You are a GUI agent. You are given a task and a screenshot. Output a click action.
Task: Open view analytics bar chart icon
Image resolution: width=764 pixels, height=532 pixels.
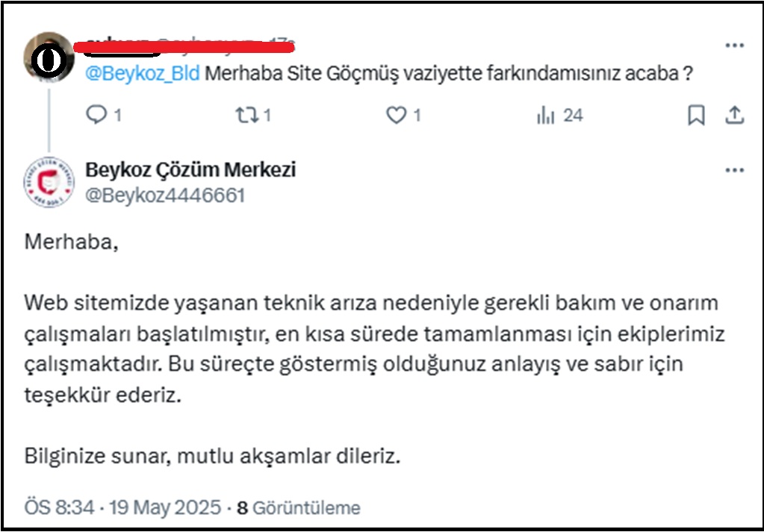click(546, 115)
